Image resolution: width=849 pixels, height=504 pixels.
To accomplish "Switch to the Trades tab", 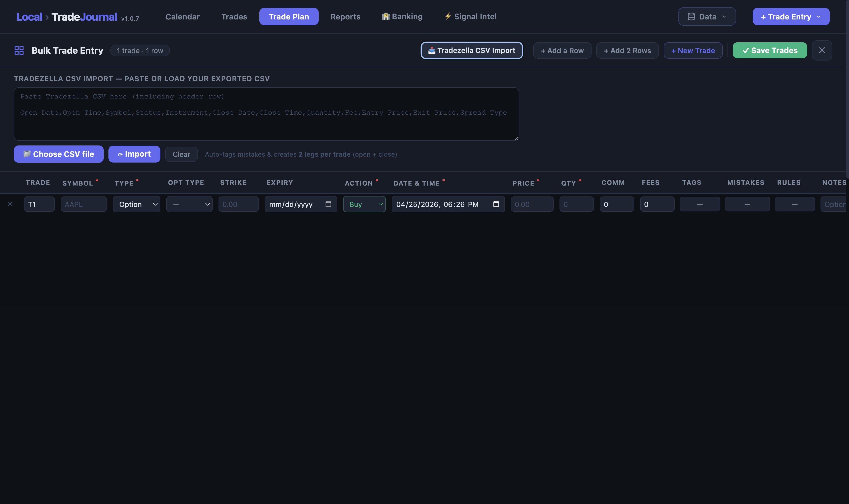I will [234, 16].
